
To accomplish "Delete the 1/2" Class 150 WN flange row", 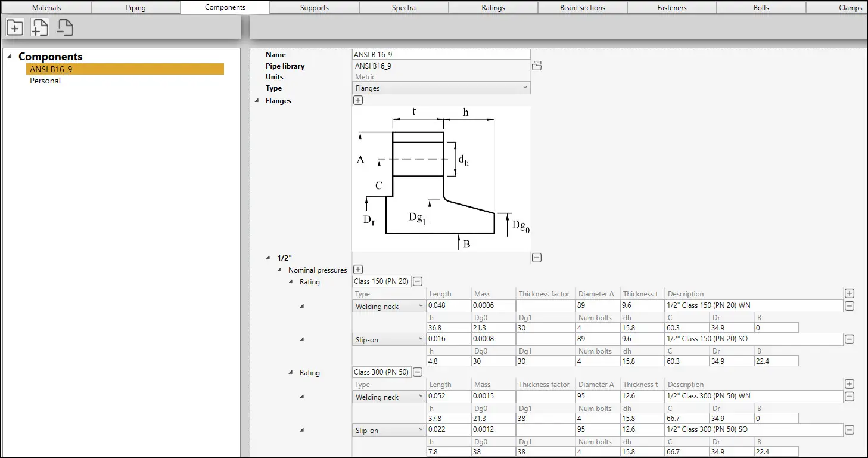I will pyautogui.click(x=850, y=306).
